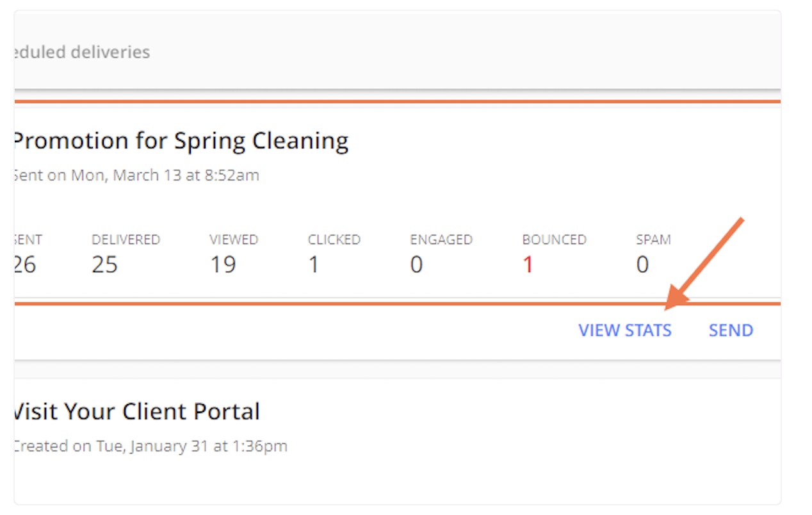Click the Created on Tue, January 31 text

click(x=150, y=446)
